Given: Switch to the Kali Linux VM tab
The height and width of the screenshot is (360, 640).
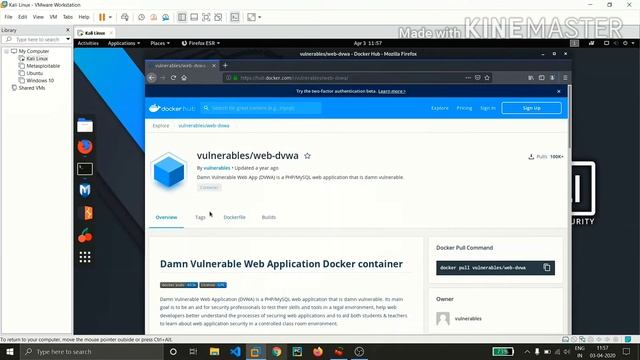Looking at the screenshot, I should 95,33.
